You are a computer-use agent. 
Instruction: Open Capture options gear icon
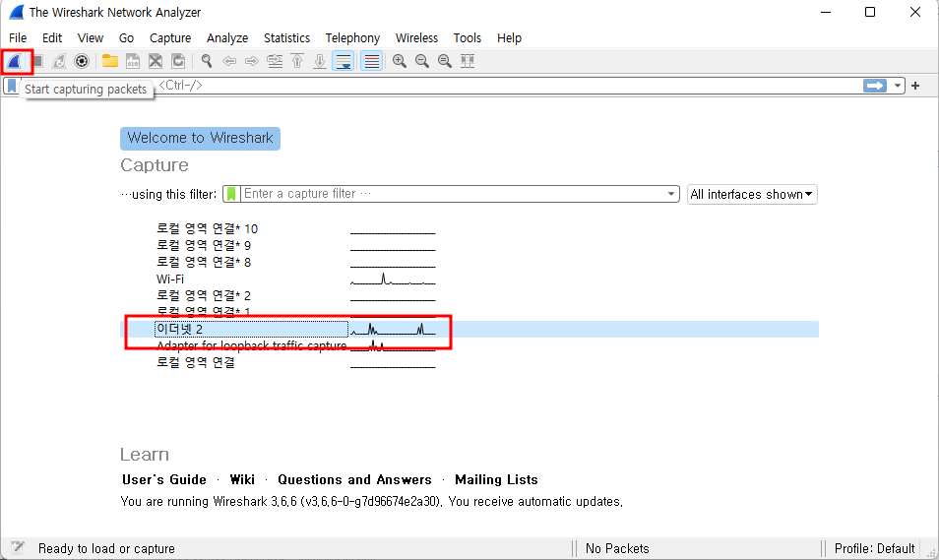pyautogui.click(x=82, y=61)
